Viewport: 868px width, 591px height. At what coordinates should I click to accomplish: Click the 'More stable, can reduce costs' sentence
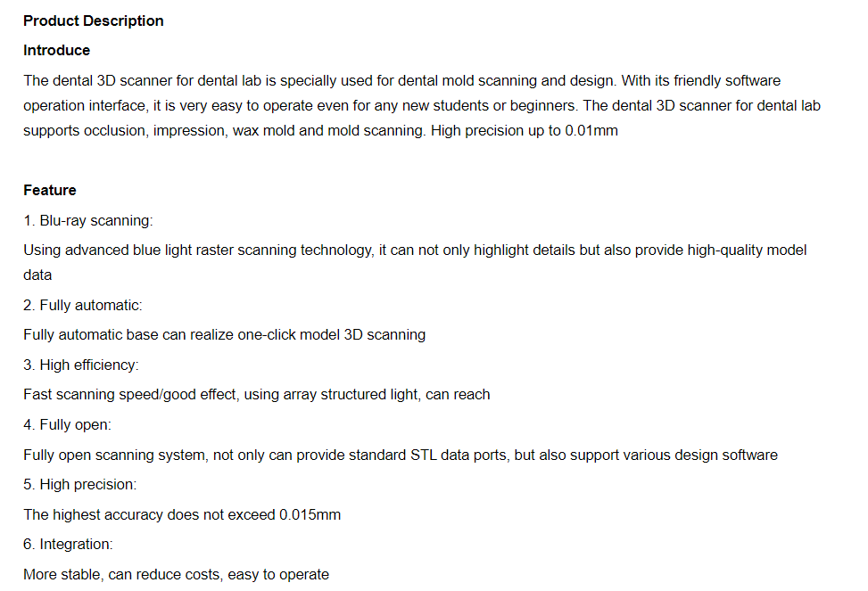(x=176, y=574)
